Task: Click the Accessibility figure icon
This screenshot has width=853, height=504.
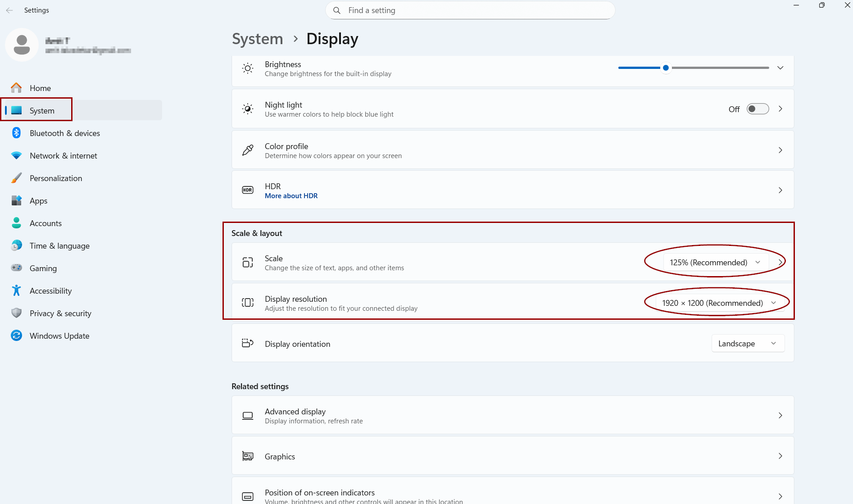Action: 17,291
